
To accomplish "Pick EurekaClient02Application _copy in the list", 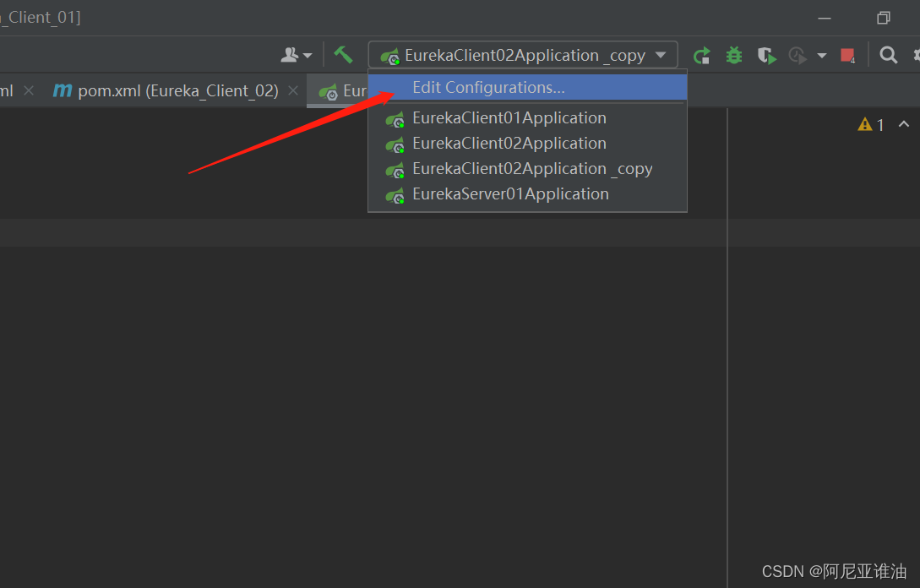I will click(527, 169).
